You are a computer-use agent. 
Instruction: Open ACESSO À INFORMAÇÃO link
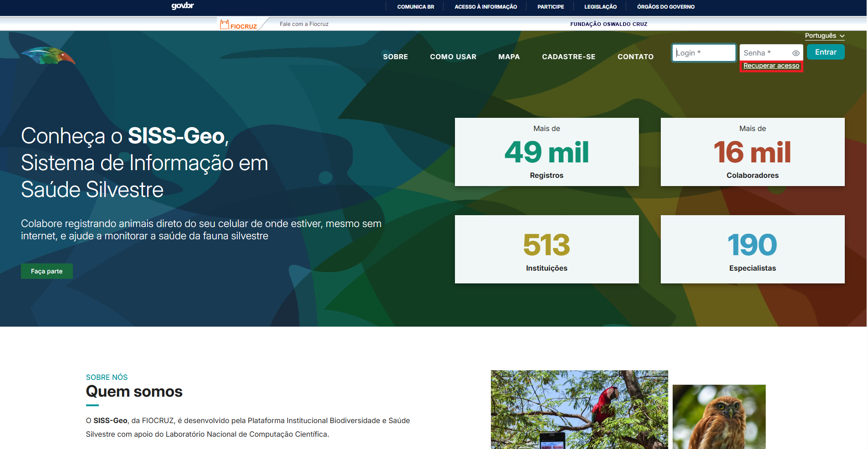(485, 7)
